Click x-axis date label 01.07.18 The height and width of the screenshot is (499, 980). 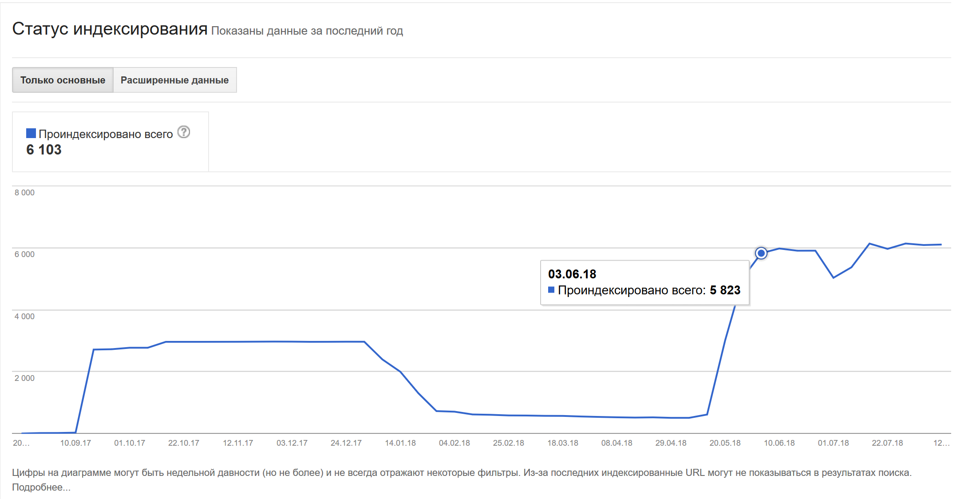tap(833, 443)
